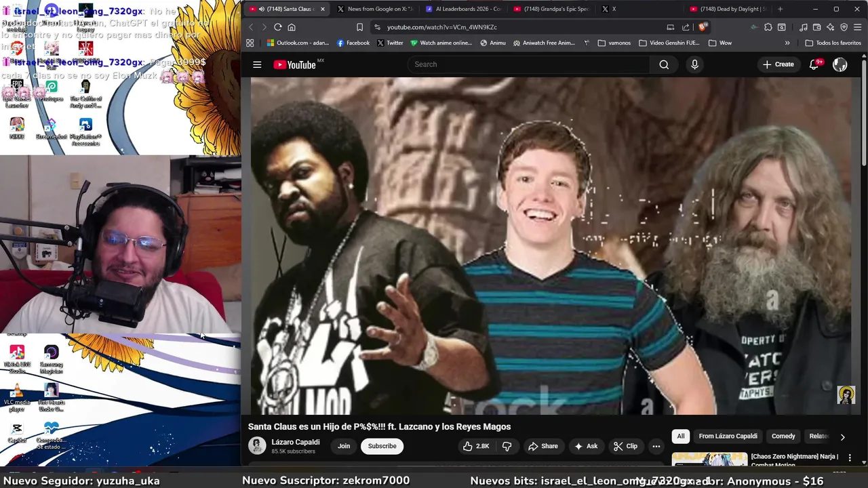Switch to Dead by Daylight tab

tap(728, 9)
